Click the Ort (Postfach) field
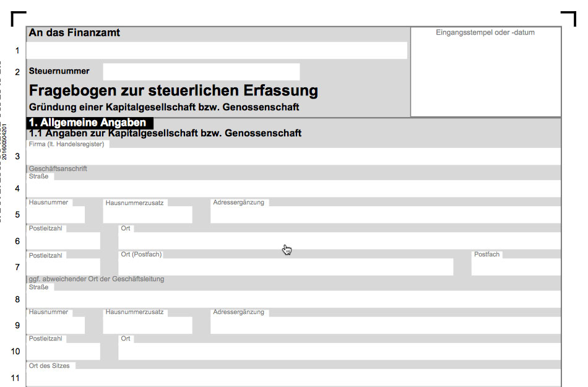 (286, 267)
